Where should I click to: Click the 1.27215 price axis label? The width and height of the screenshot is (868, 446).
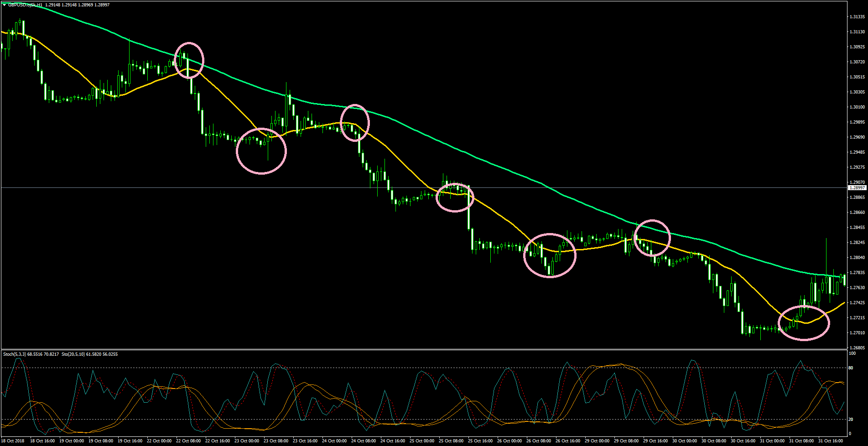tap(857, 318)
